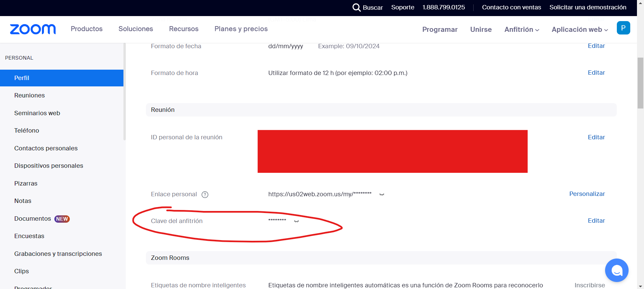Click the page vertical scrollbar

640,83
